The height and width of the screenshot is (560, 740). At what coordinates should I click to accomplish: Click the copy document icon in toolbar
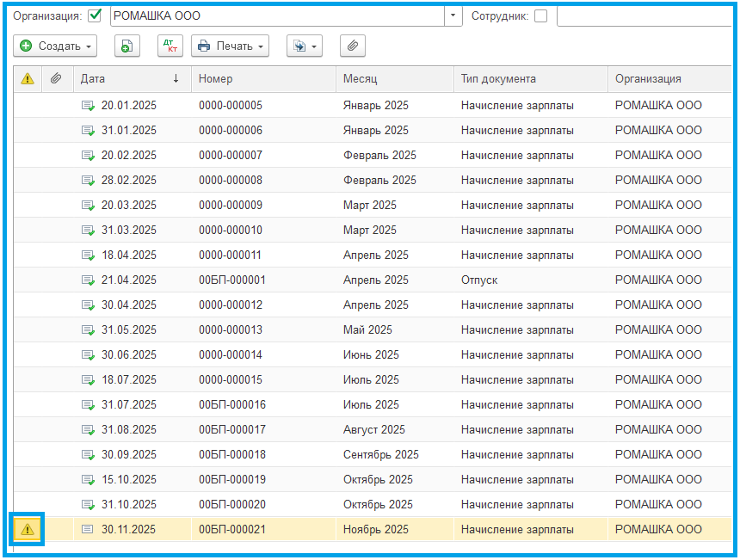126,46
